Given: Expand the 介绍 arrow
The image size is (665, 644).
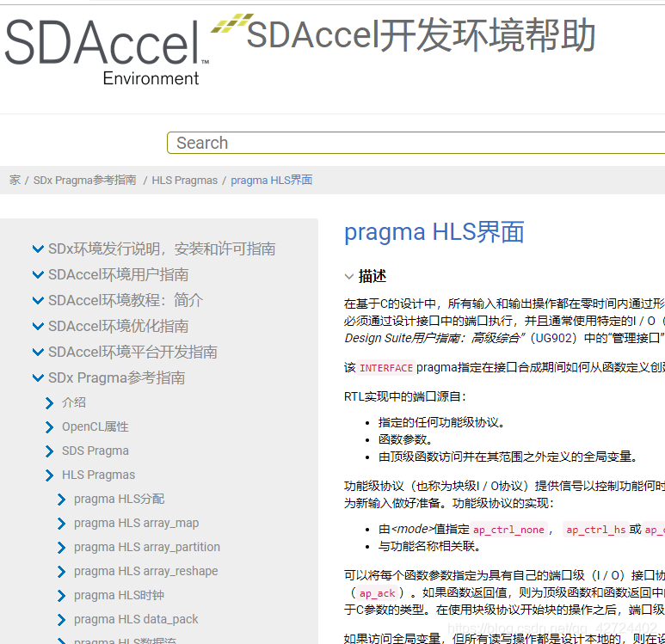Looking at the screenshot, I should pos(50,402).
